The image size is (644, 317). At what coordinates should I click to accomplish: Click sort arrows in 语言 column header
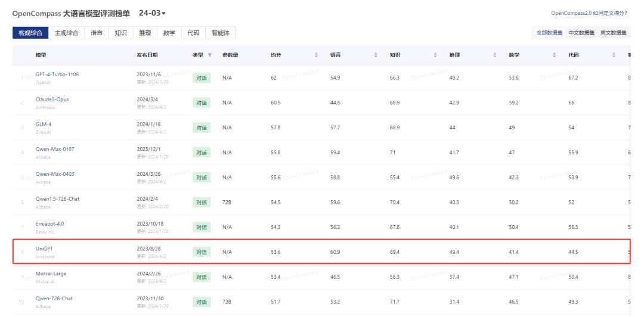(x=376, y=55)
